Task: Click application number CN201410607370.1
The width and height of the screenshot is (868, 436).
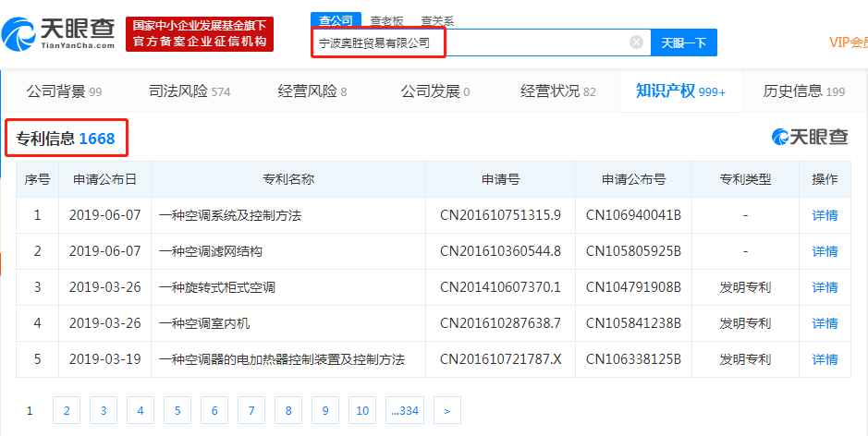Action: click(x=500, y=287)
